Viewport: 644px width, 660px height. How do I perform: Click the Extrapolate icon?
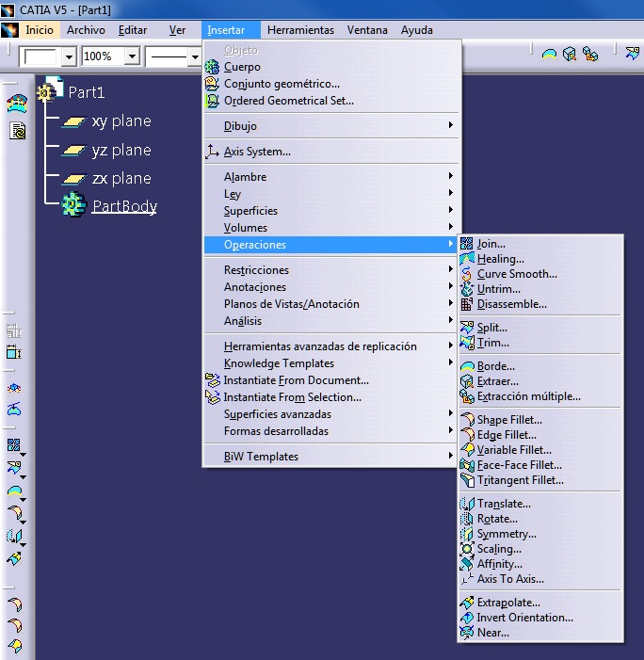pyautogui.click(x=466, y=603)
